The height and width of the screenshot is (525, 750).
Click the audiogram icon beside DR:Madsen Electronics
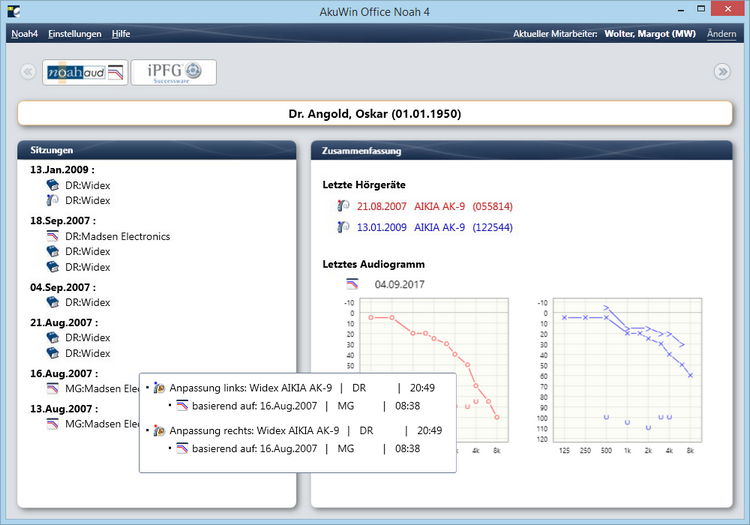53,237
